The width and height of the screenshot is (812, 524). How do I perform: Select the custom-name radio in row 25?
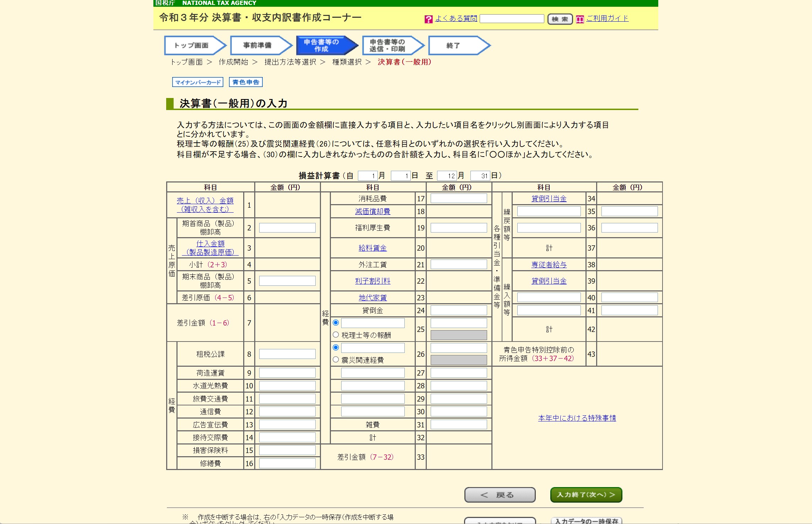336,323
